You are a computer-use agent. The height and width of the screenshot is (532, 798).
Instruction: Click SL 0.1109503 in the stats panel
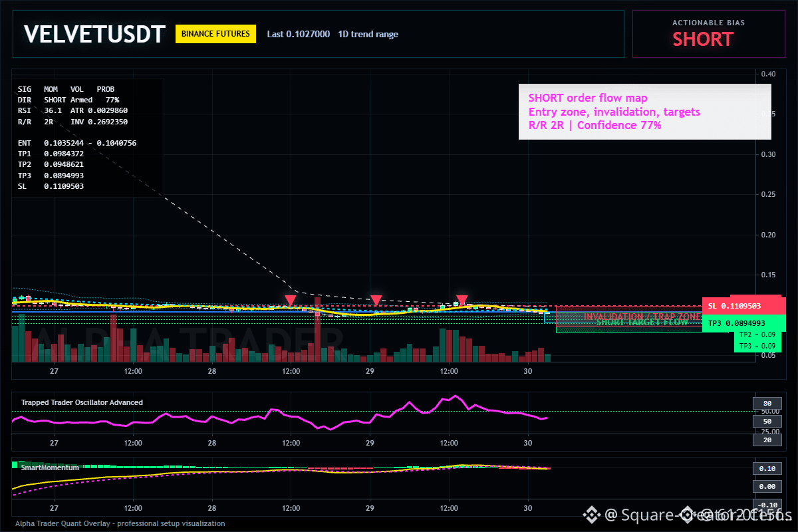(x=51, y=186)
